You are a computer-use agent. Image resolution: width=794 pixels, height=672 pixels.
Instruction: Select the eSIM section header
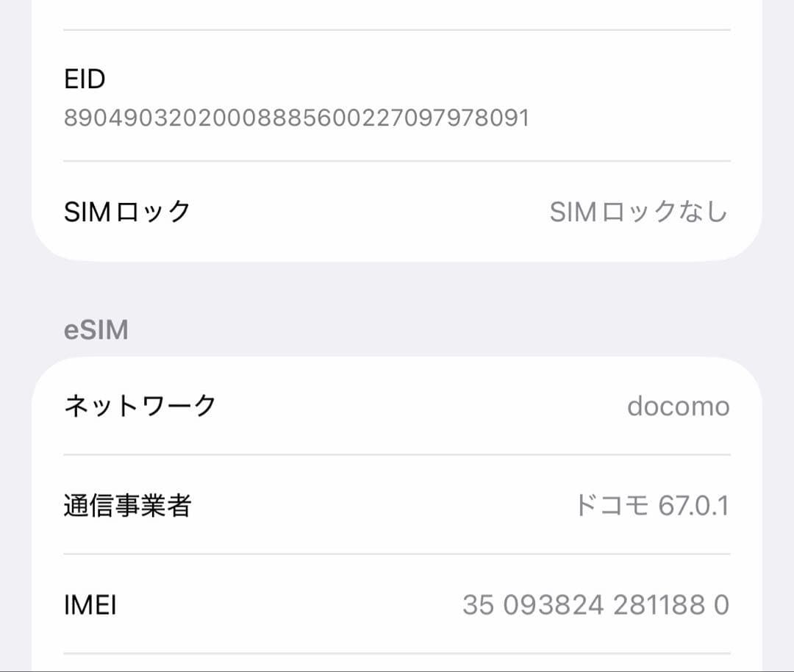(x=96, y=329)
